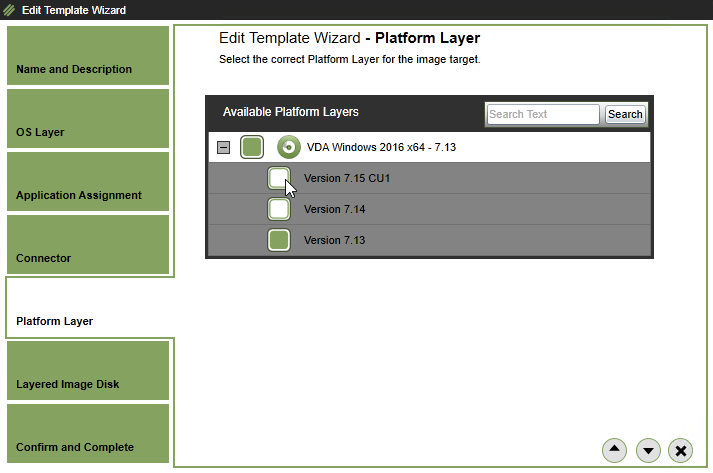Screen dimensions: 713x473
Task: Open the Connector tab
Action: [88, 245]
